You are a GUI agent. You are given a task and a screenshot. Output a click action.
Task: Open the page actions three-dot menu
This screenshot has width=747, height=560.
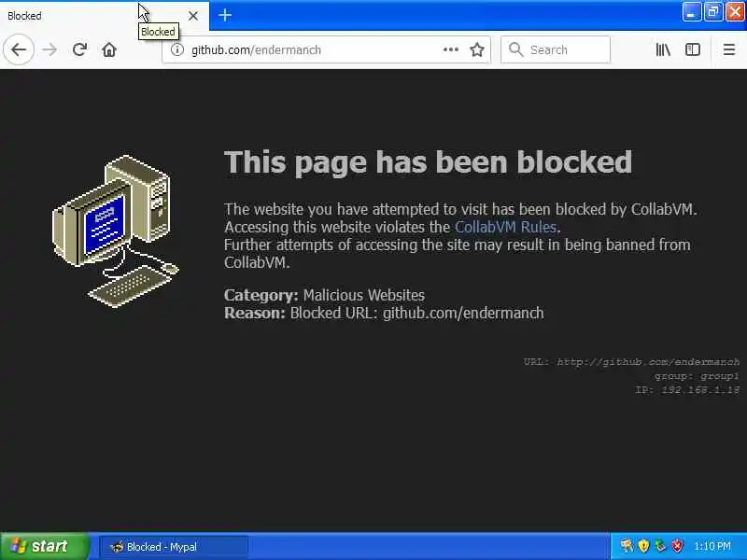point(451,49)
